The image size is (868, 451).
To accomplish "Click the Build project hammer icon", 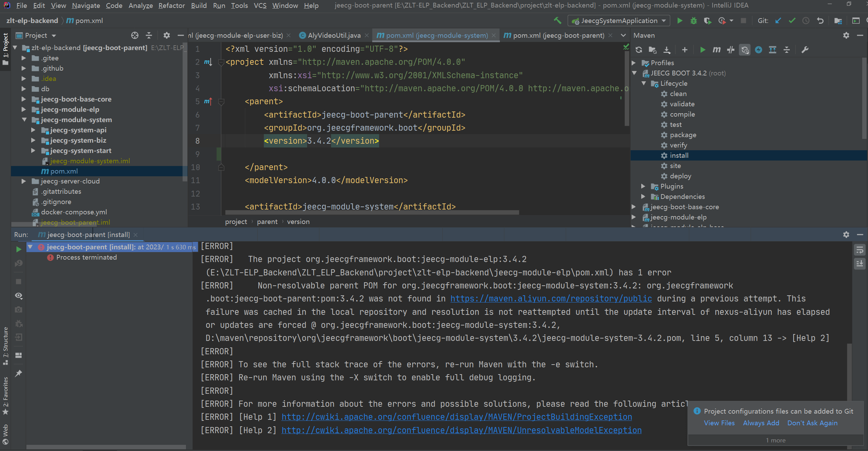I will coord(558,21).
